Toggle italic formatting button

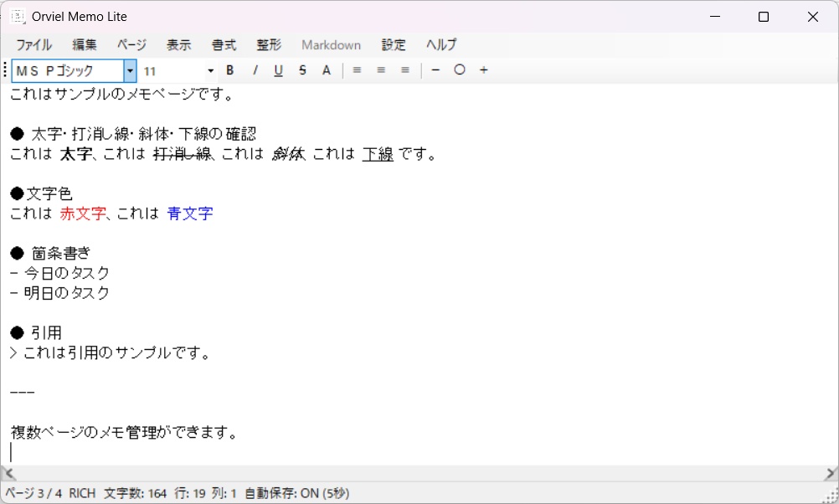pos(255,70)
